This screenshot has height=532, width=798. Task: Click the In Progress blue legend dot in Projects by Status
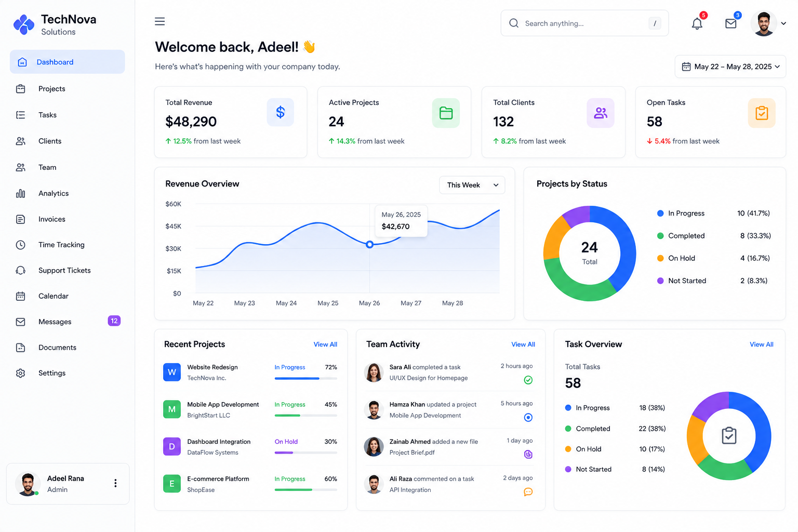(x=660, y=214)
